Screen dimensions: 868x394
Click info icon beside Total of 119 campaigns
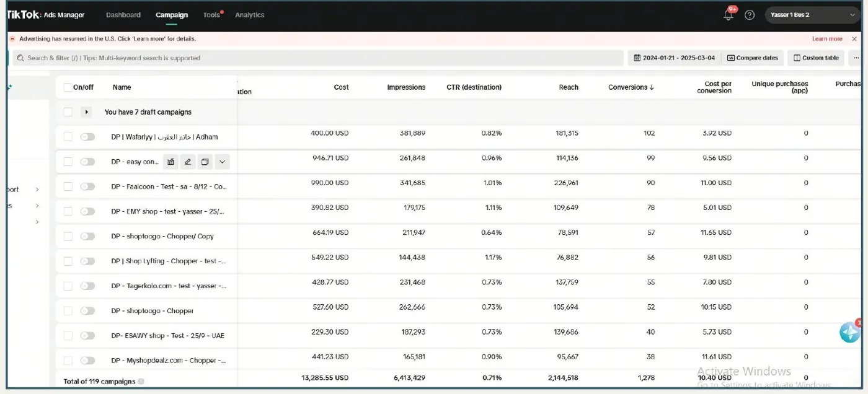click(x=141, y=382)
